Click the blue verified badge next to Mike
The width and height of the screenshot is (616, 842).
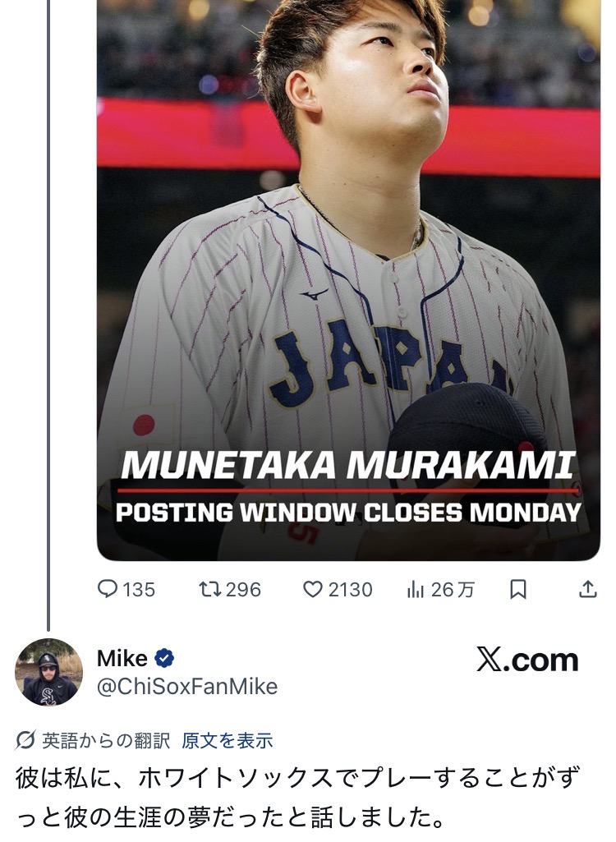pos(165,658)
